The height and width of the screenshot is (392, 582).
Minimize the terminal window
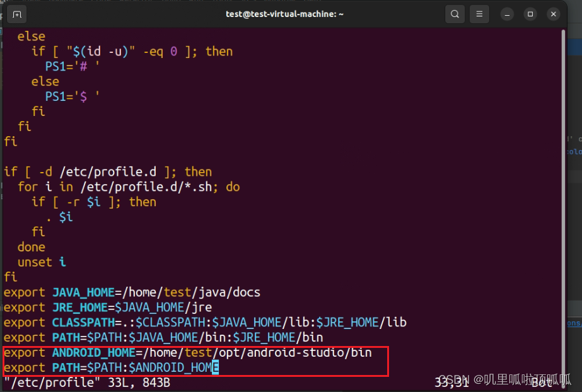pos(507,13)
